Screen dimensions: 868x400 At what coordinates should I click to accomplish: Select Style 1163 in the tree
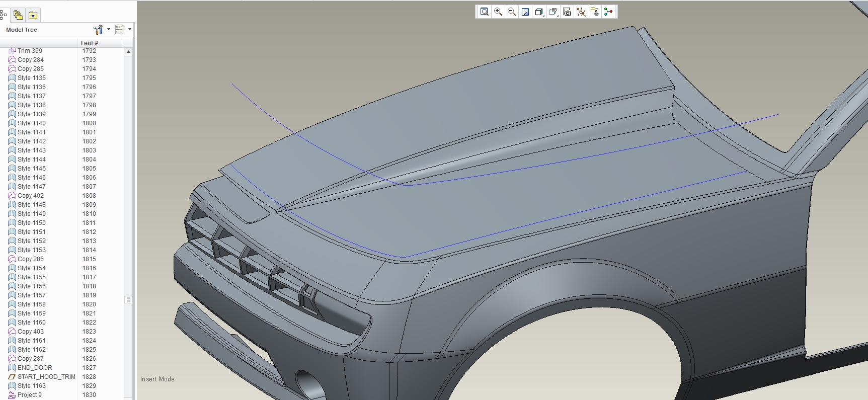pos(32,386)
